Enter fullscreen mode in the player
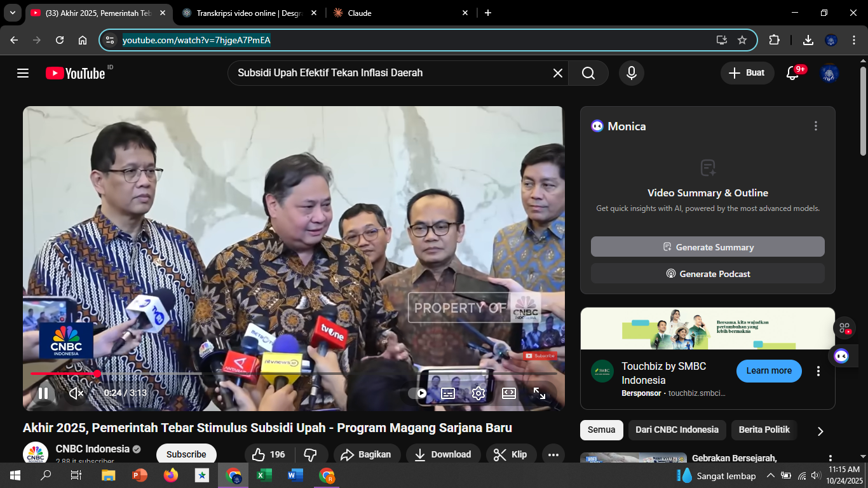This screenshot has width=868, height=488. point(539,393)
